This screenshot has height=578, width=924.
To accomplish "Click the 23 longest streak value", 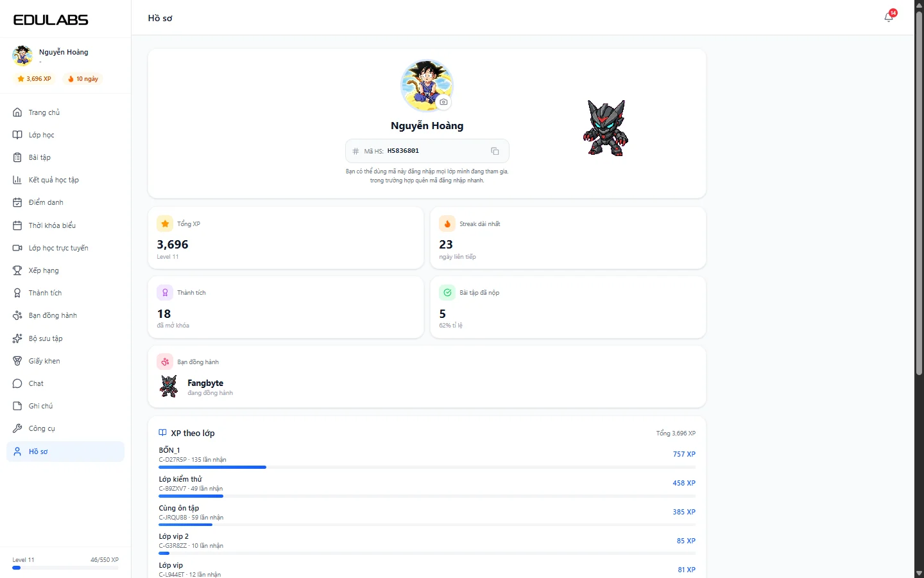I will (446, 245).
